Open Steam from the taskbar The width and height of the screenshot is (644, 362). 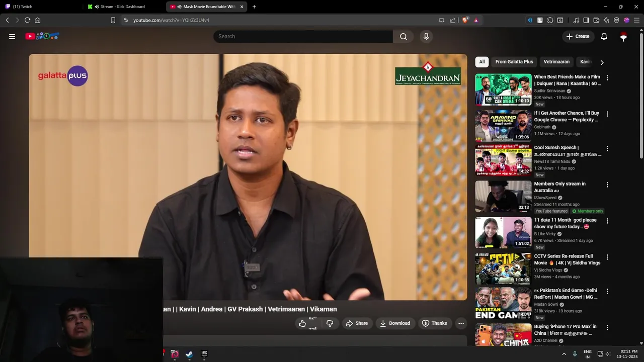click(x=189, y=354)
